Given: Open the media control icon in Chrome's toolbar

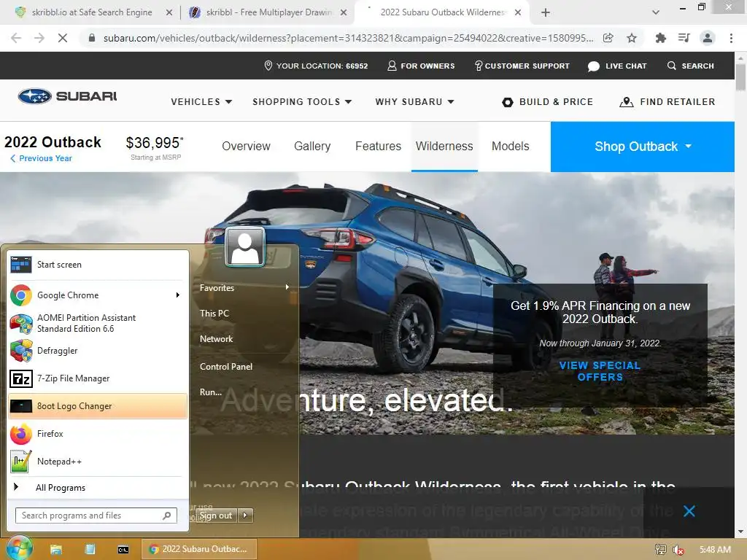Looking at the screenshot, I should point(684,38).
